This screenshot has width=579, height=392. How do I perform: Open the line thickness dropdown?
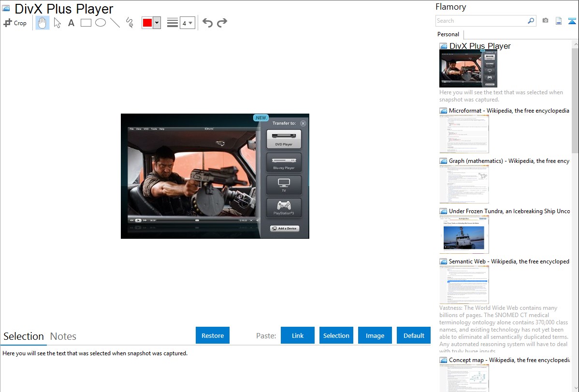(x=187, y=23)
